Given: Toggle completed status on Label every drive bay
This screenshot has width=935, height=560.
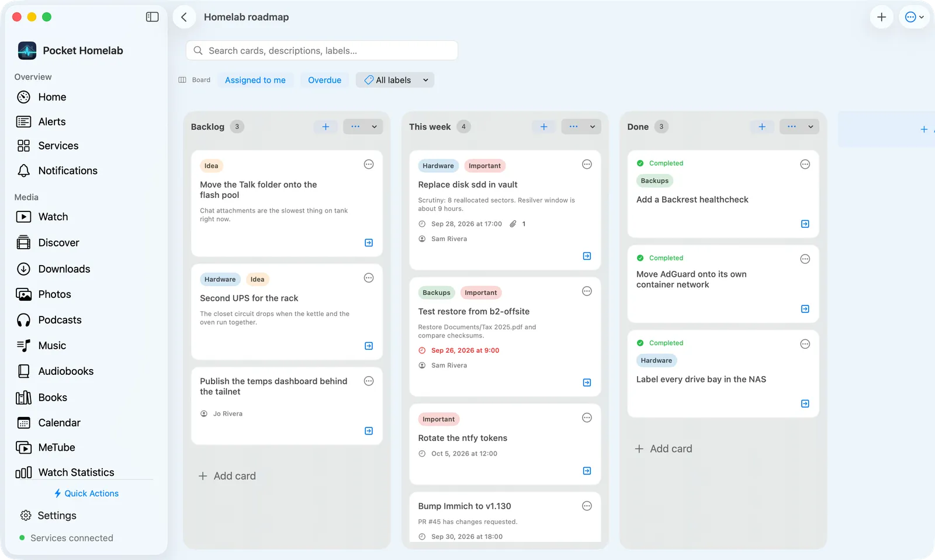Looking at the screenshot, I should point(640,343).
